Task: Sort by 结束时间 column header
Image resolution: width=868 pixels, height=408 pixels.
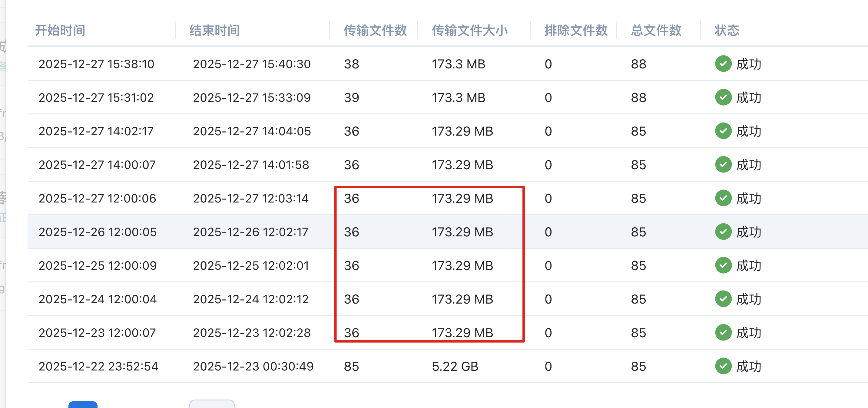Action: tap(214, 30)
